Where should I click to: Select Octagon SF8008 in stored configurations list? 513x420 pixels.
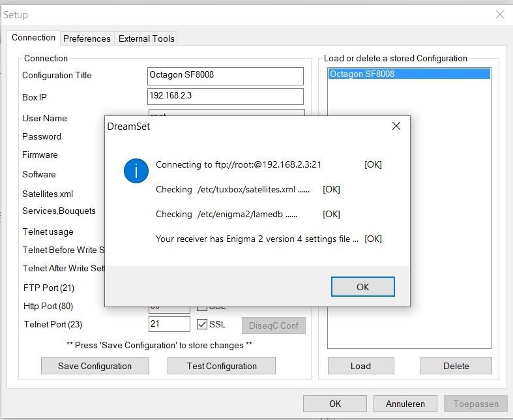click(409, 74)
